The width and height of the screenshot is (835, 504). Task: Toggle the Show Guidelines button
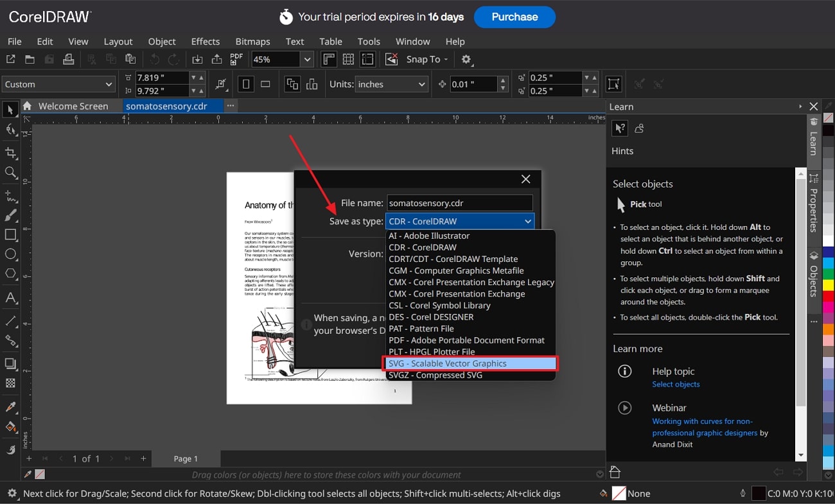click(367, 59)
